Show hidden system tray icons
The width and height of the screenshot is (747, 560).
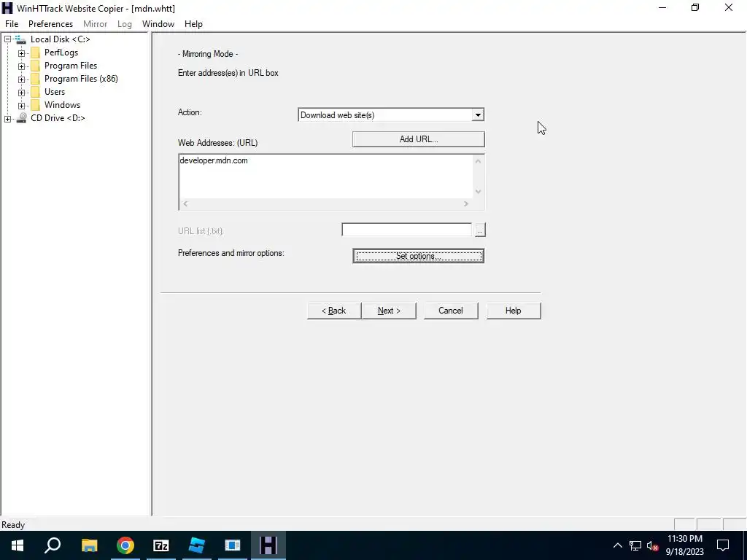tap(617, 545)
